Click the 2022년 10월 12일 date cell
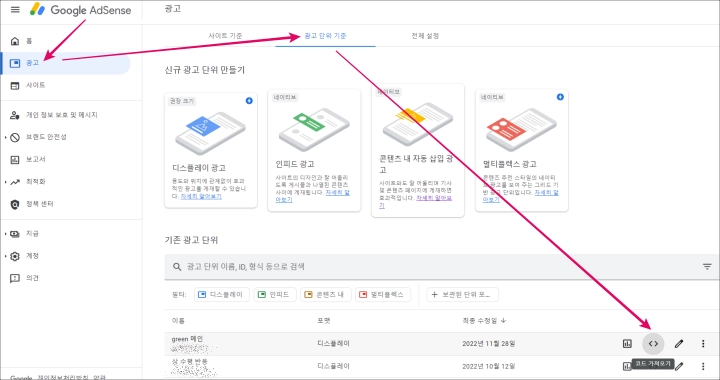 [489, 366]
